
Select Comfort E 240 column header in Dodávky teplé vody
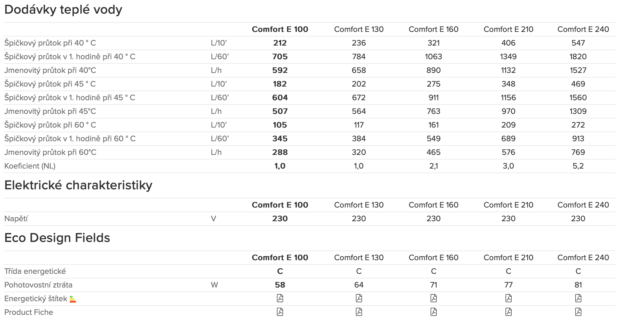point(583,29)
